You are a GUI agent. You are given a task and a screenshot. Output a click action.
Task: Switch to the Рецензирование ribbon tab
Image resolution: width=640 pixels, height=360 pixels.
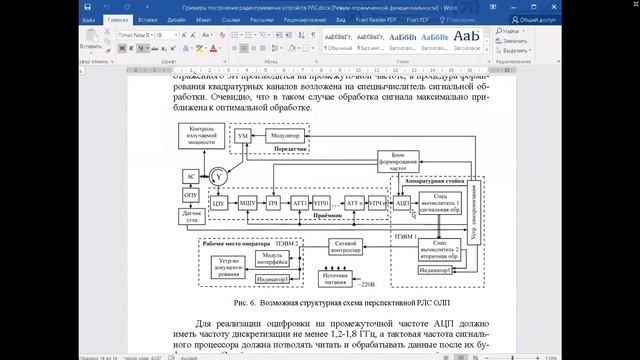pyautogui.click(x=304, y=20)
